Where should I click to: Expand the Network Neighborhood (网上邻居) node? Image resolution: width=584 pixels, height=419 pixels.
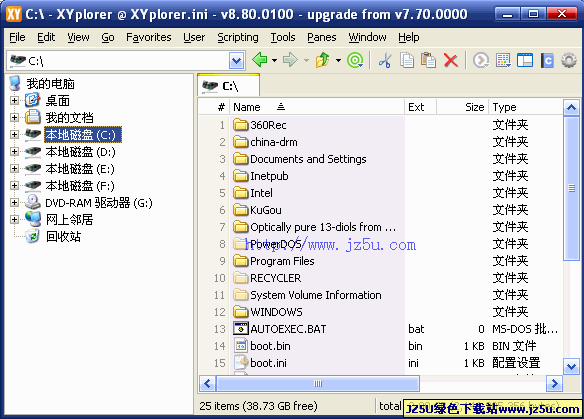pos(14,219)
